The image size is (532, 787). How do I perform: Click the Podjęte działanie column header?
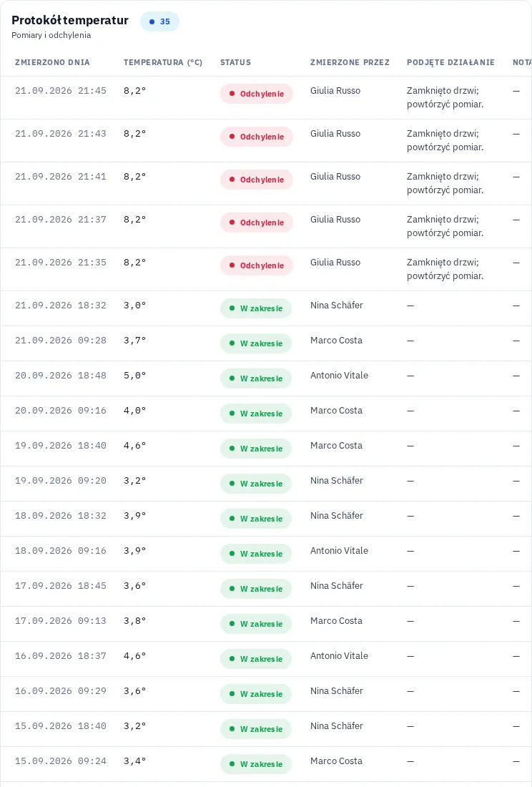pyautogui.click(x=450, y=62)
